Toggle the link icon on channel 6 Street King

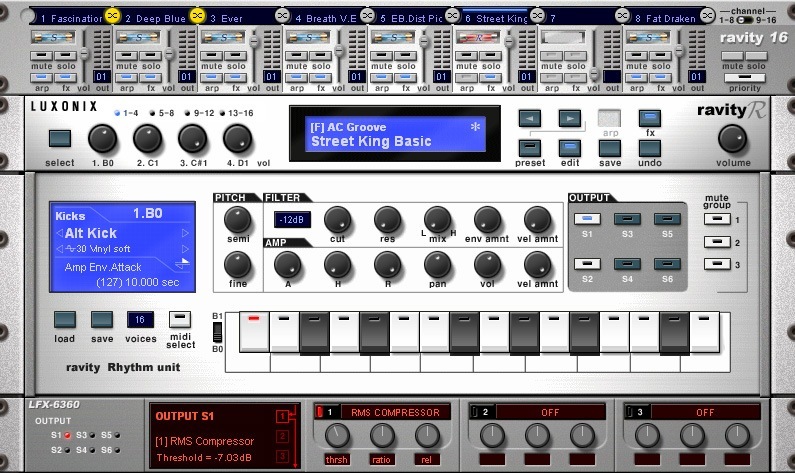pyautogui.click(x=537, y=16)
